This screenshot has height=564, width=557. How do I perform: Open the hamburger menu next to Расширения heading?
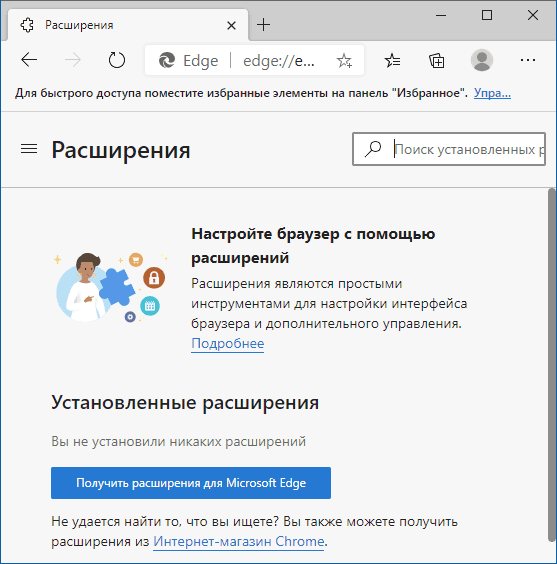click(29, 149)
